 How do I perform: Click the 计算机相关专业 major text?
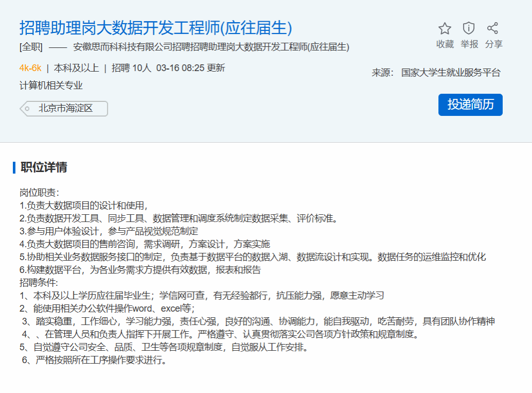51,86
